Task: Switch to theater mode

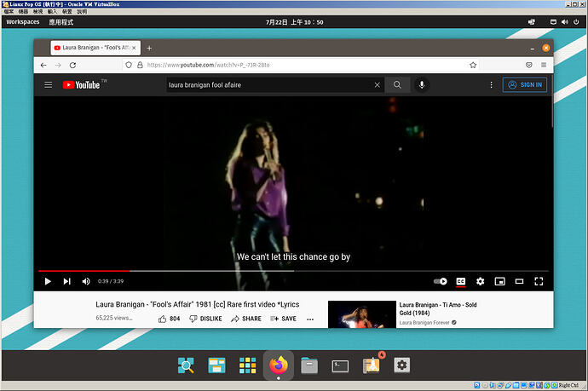Action: (x=519, y=281)
